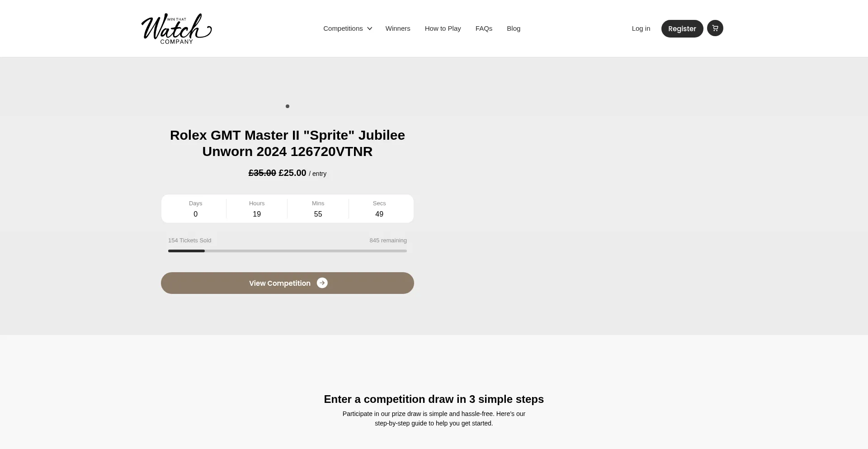
Task: Click the Log in link
Action: tap(641, 28)
